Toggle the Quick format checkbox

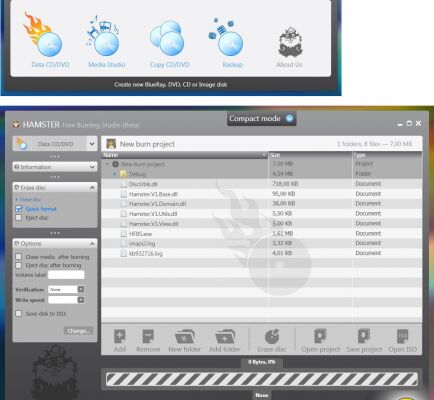point(19,209)
